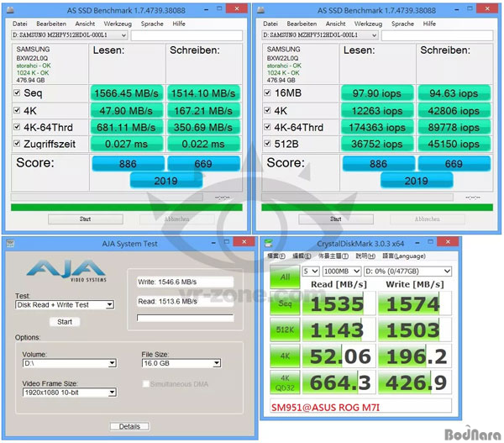Click CrystalDiskMark Seq read value 1535
The width and height of the screenshot is (504, 443).
339,303
